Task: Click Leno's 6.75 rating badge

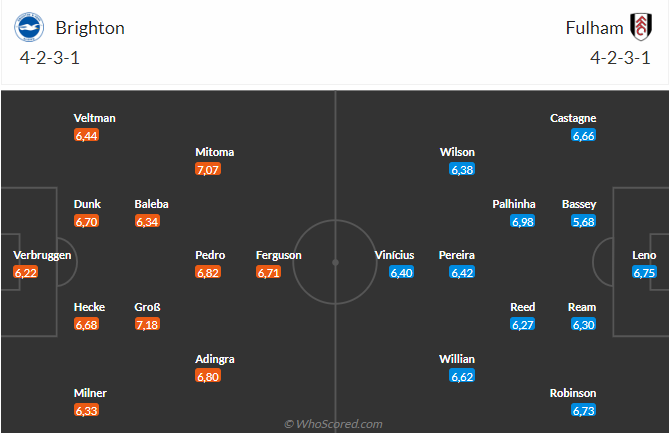Action: point(645,273)
